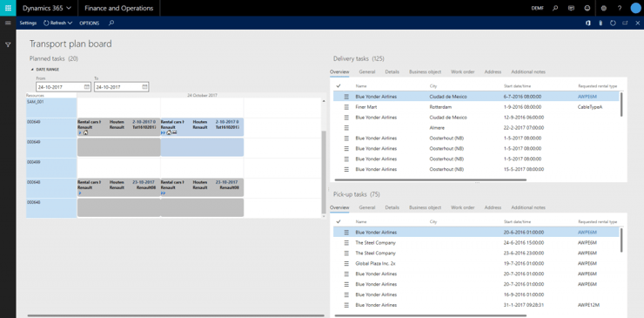This screenshot has height=318, width=644.
Task: Open the message center icon
Action: tap(571, 8)
